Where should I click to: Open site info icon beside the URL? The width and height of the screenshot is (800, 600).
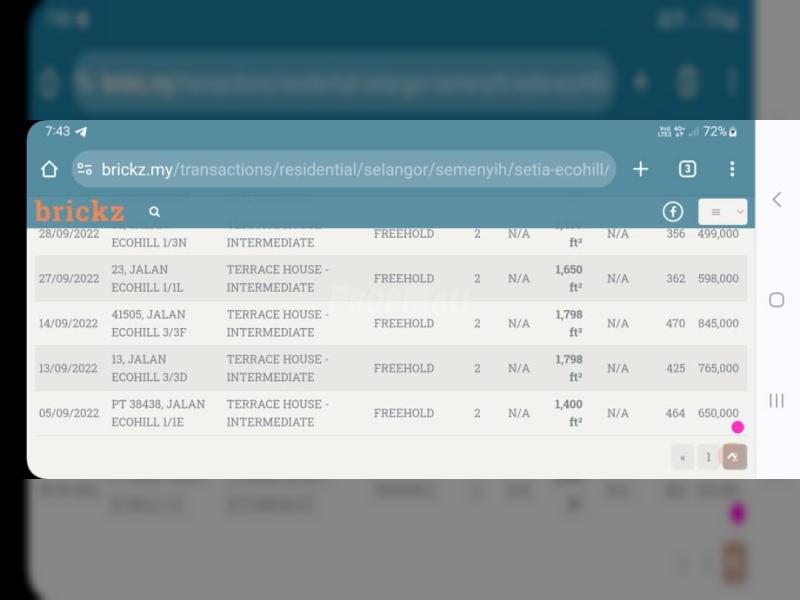[85, 169]
